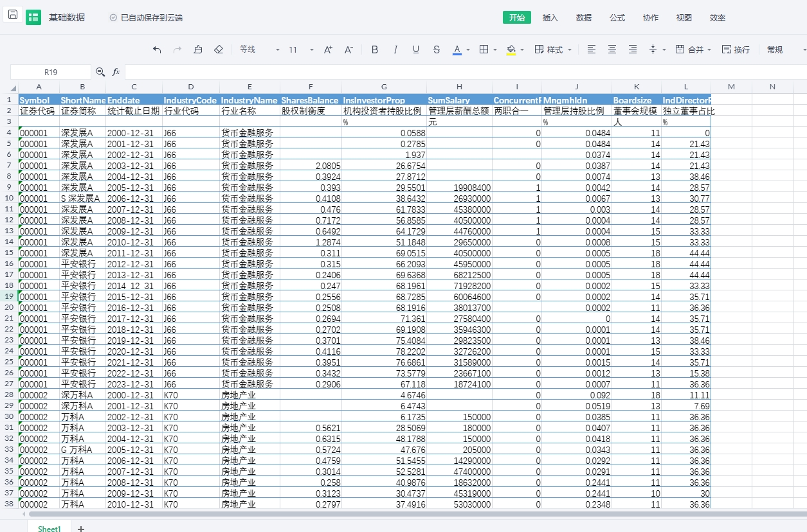
Task: Switch to the 插入 tab
Action: (x=550, y=17)
